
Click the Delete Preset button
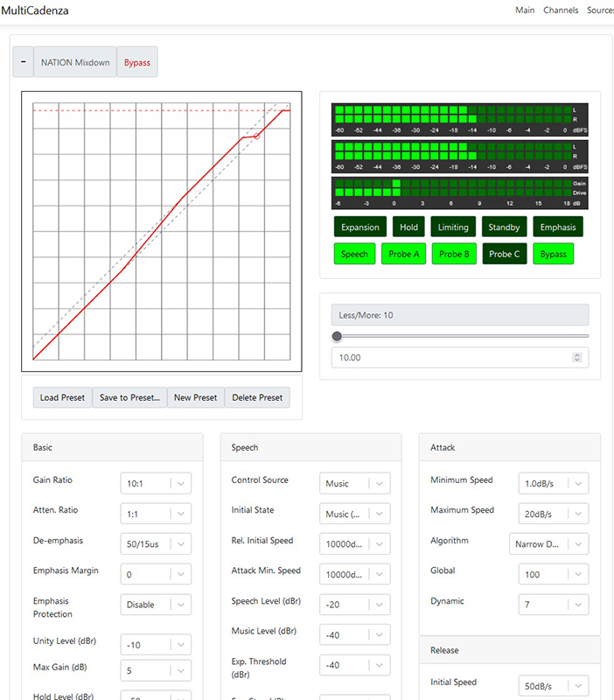(x=257, y=397)
